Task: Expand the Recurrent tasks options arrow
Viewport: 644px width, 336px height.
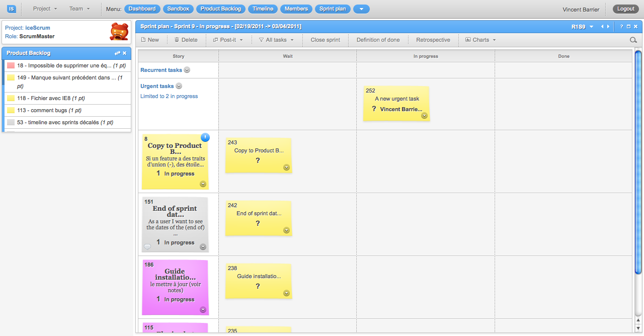Action: click(x=187, y=70)
